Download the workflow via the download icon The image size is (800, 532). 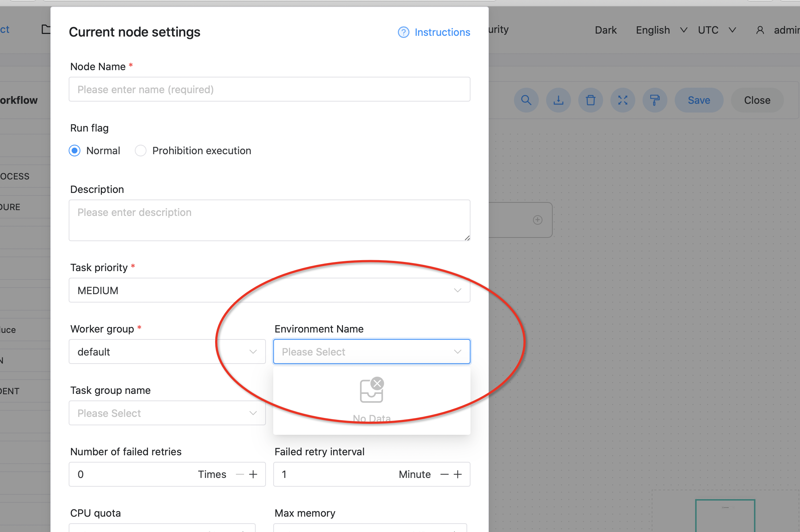[558, 100]
